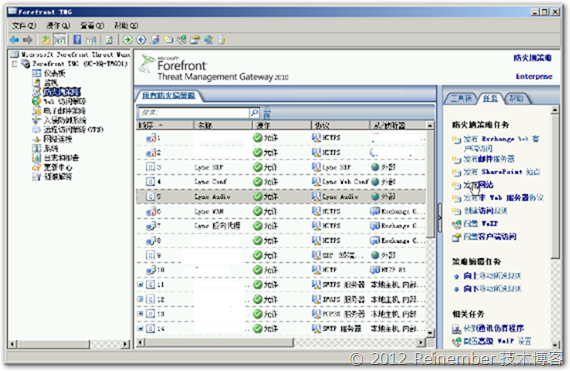
Task: Click the sort arrow on 顺序 column header
Action: click(161, 125)
